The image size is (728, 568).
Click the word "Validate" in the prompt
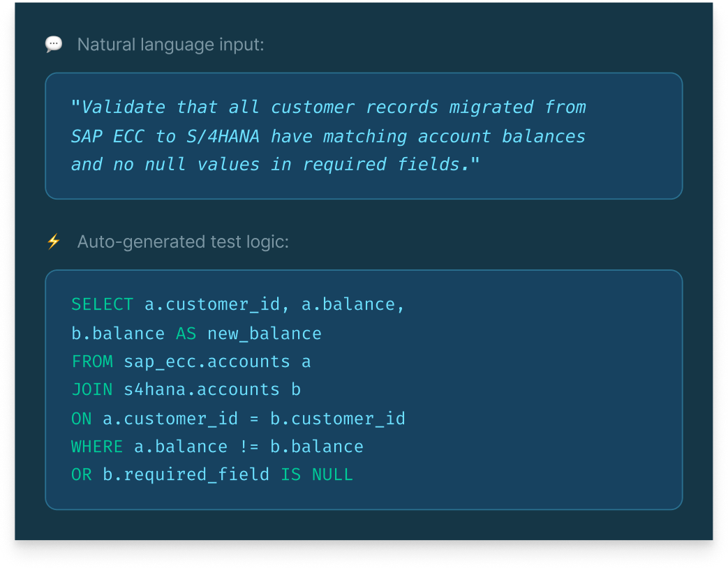[x=124, y=107]
